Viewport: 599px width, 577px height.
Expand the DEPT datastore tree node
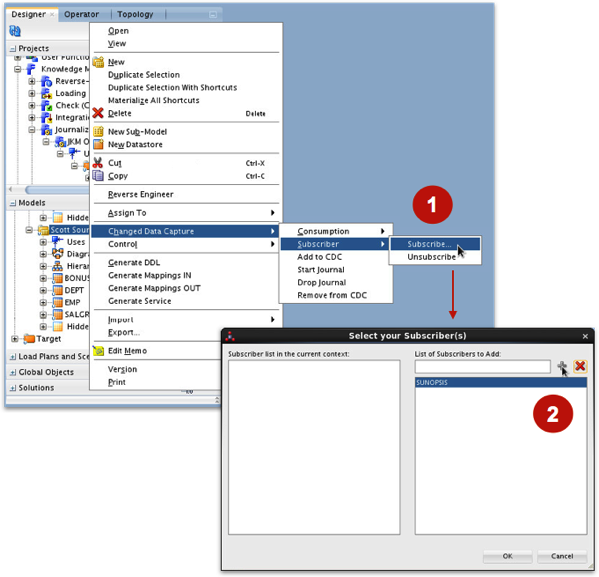pos(43,290)
